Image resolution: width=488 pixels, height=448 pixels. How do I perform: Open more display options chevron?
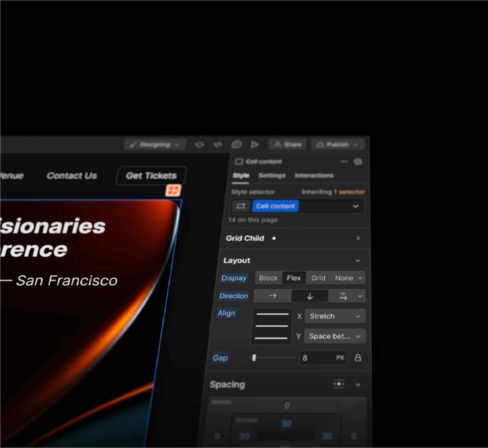(x=360, y=278)
